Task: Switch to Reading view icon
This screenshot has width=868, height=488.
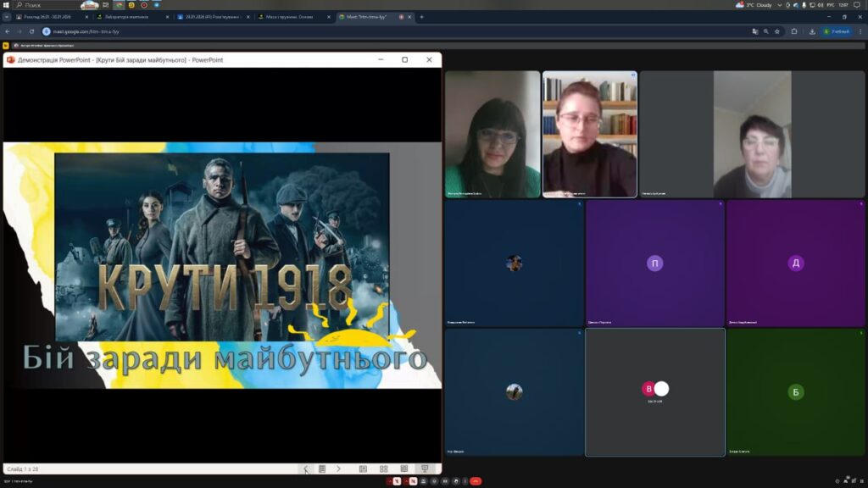Action: click(403, 469)
